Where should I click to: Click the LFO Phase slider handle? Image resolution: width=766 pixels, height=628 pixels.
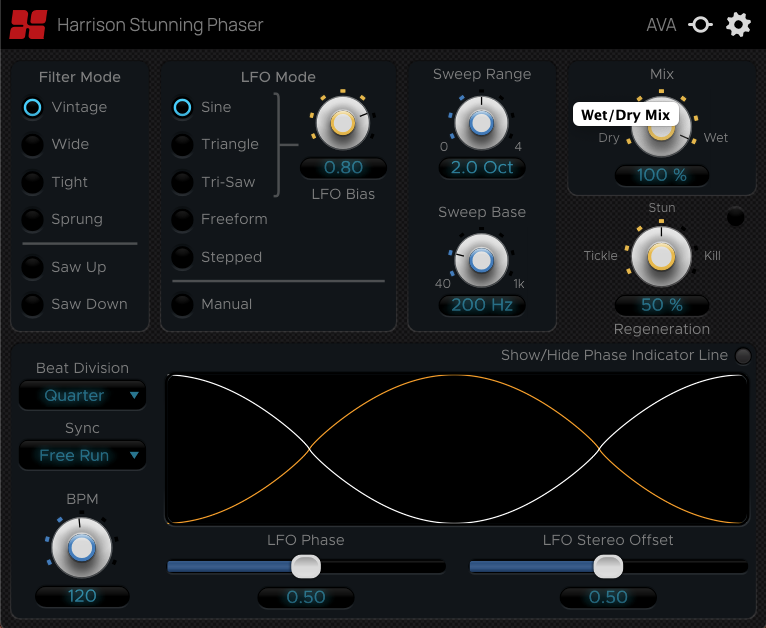click(306, 566)
